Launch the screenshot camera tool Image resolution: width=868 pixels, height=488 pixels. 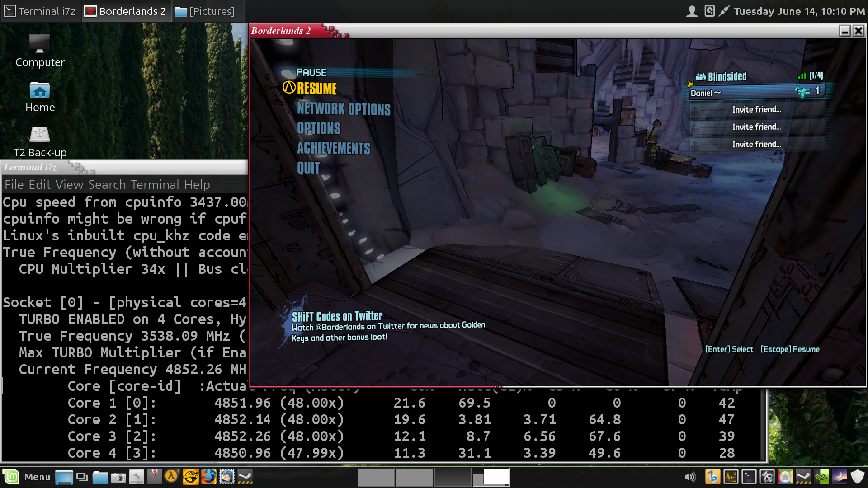tap(118, 477)
